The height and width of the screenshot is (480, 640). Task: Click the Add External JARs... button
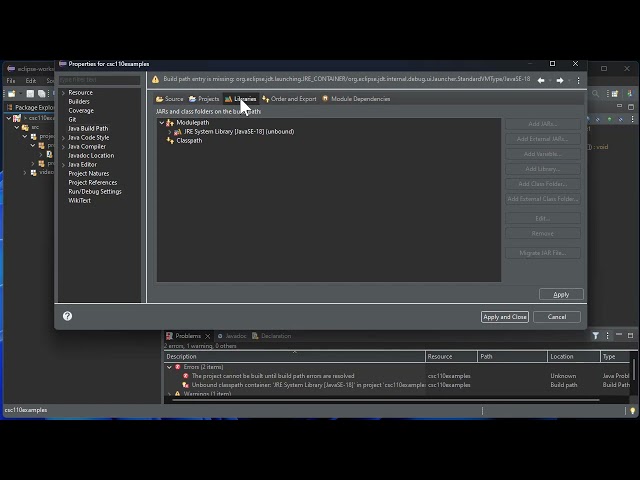543,139
